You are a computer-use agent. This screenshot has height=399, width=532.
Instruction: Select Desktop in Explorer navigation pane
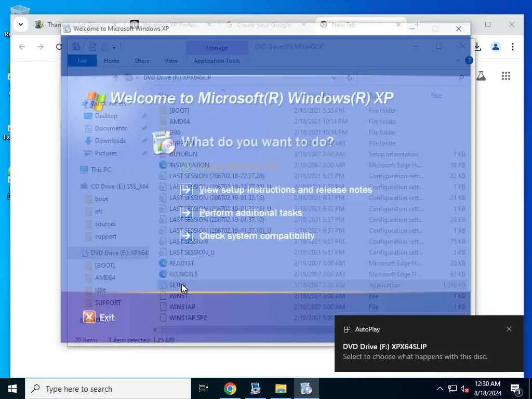click(x=106, y=116)
